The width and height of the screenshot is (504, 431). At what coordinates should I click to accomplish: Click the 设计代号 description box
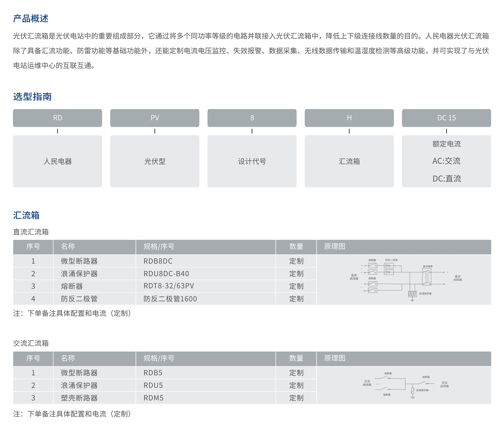(x=252, y=161)
